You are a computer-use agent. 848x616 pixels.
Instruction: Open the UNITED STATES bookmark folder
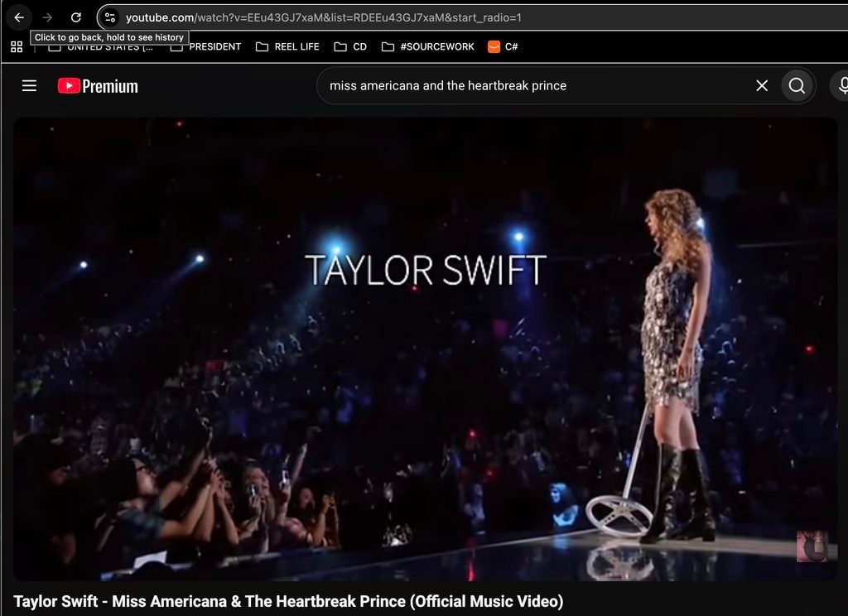pos(100,47)
